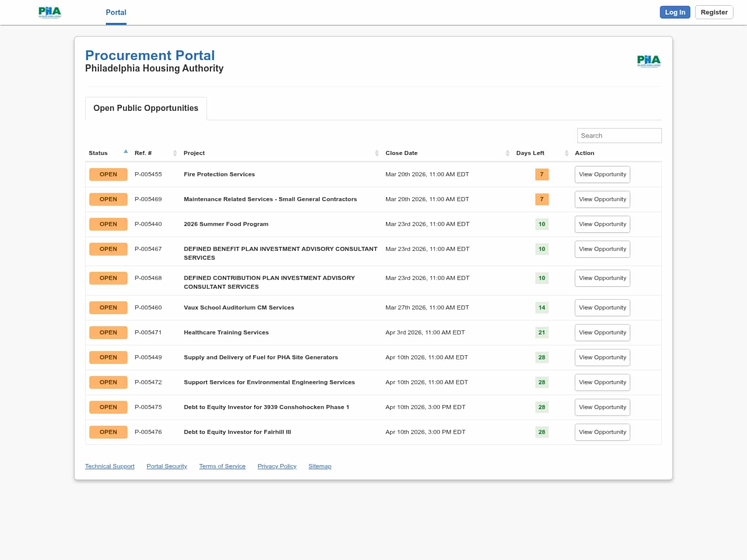View Opportunity for 2026 Summer Food Program

(x=602, y=225)
